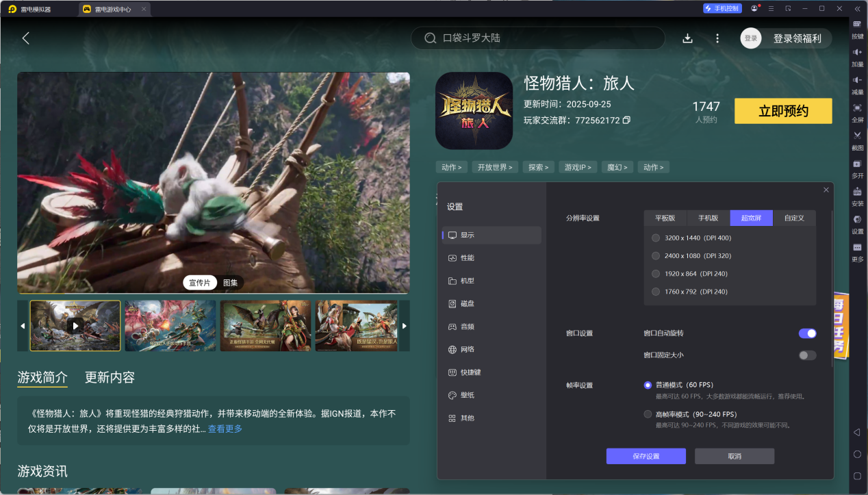Open the 怪物猎人 game icon
This screenshot has height=495, width=868.
pyautogui.click(x=474, y=111)
